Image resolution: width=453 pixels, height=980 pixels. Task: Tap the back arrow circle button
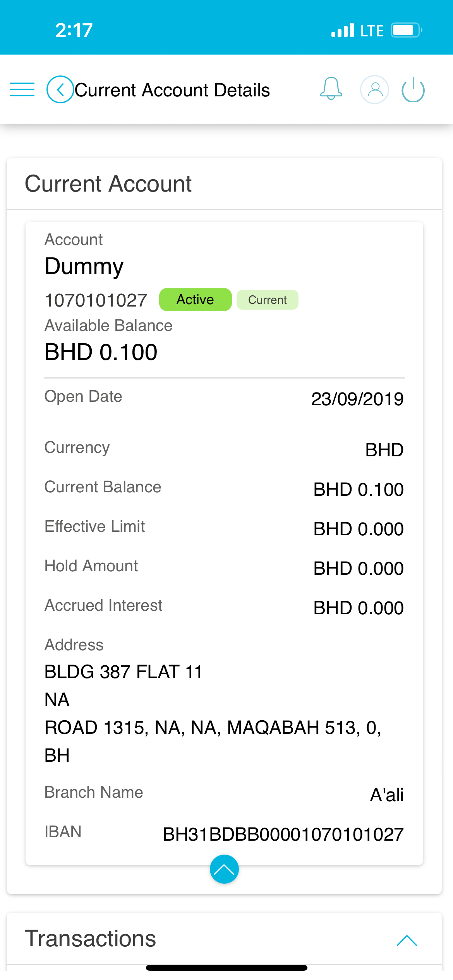tap(60, 89)
